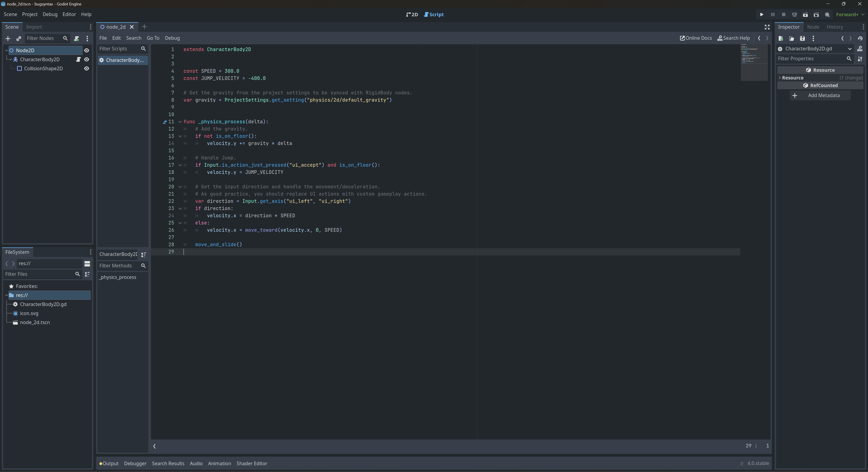Select _physics_process in the method list
Viewport: 868px width, 472px height.
(118, 277)
